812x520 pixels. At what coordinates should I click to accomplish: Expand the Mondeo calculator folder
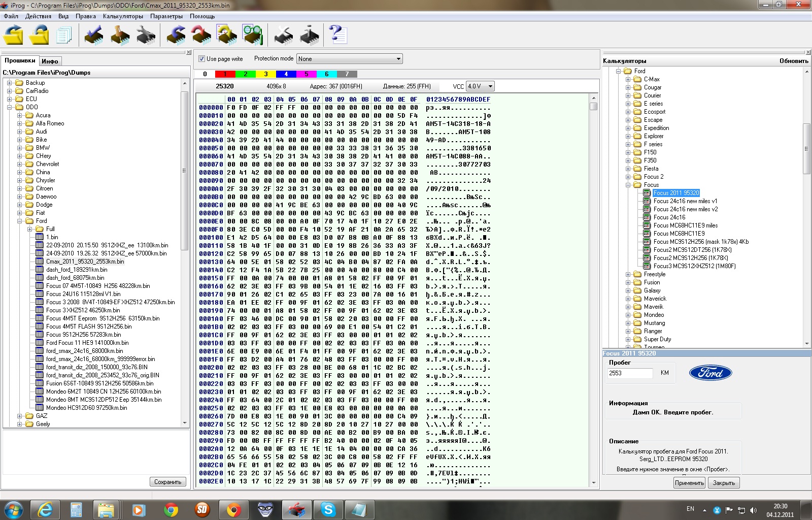628,315
